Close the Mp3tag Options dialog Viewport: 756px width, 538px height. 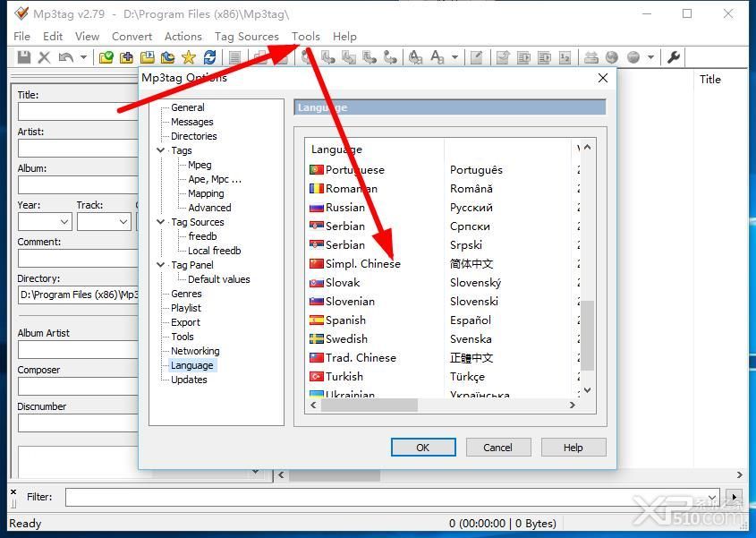point(603,78)
